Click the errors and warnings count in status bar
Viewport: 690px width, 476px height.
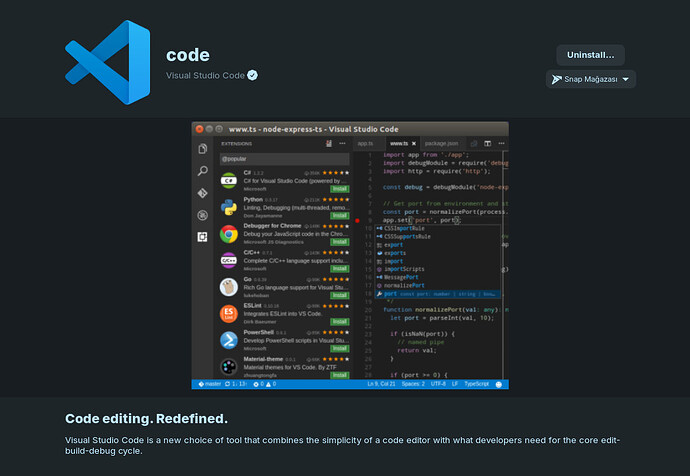tap(265, 384)
